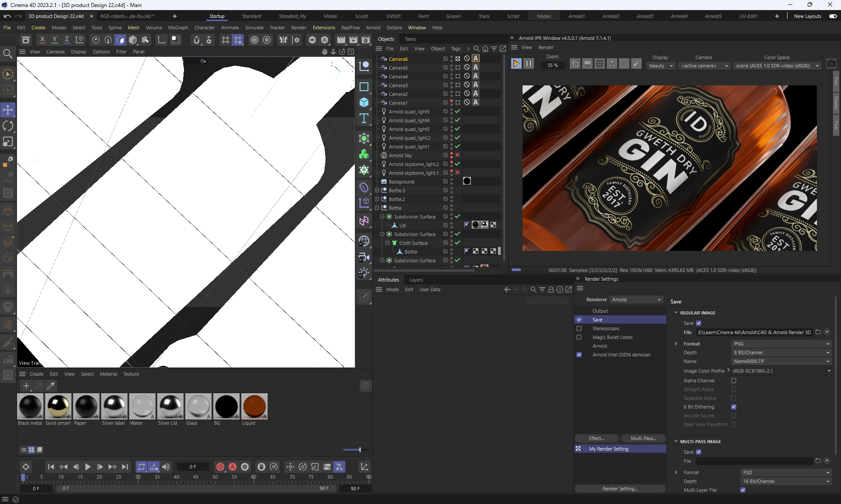The width and height of the screenshot is (841, 504).
Task: Start the Arnold IPR render play button
Action: pos(516,64)
